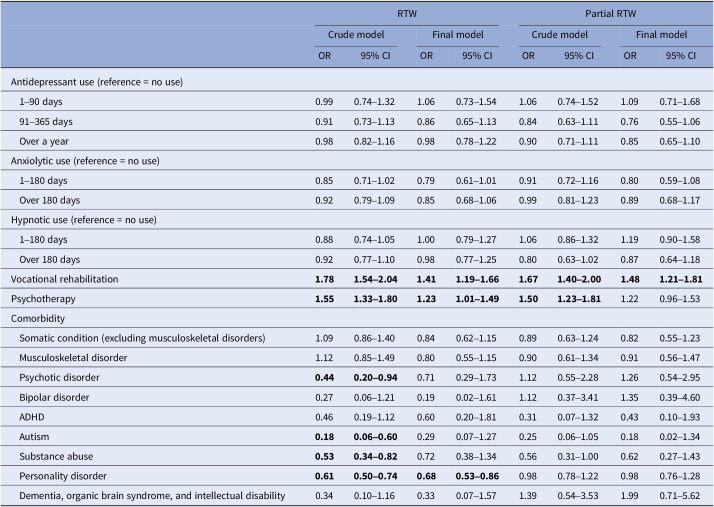Select the Personality disorder row label
The image size is (714, 507).
[x=63, y=476]
